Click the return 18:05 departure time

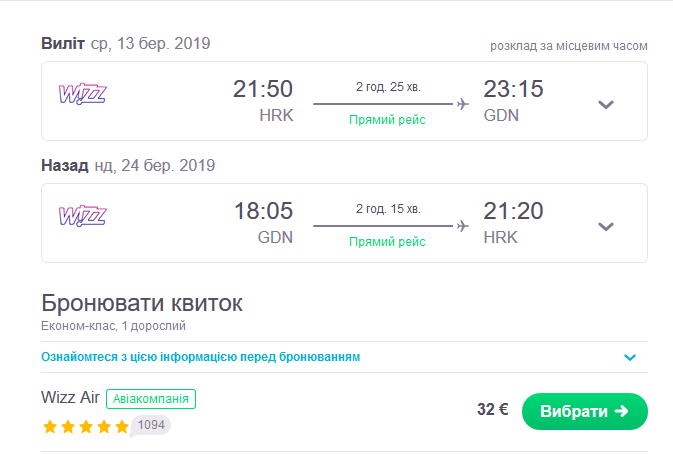[x=263, y=211]
